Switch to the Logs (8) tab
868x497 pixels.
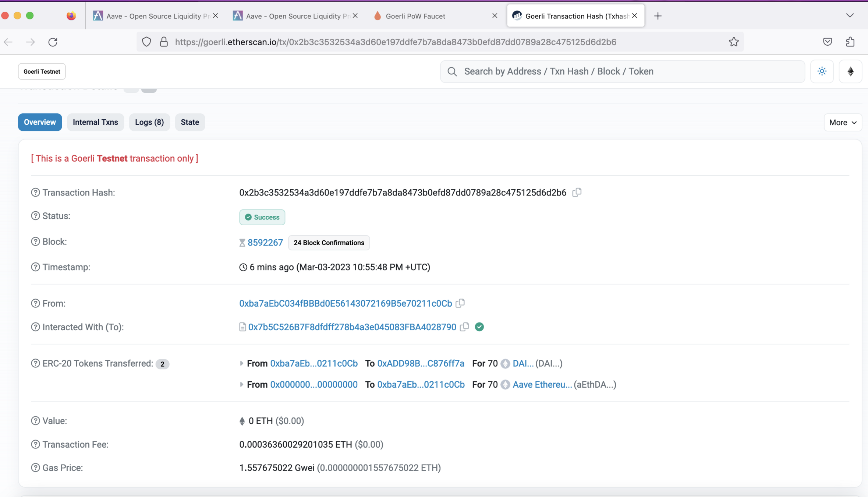(x=149, y=122)
